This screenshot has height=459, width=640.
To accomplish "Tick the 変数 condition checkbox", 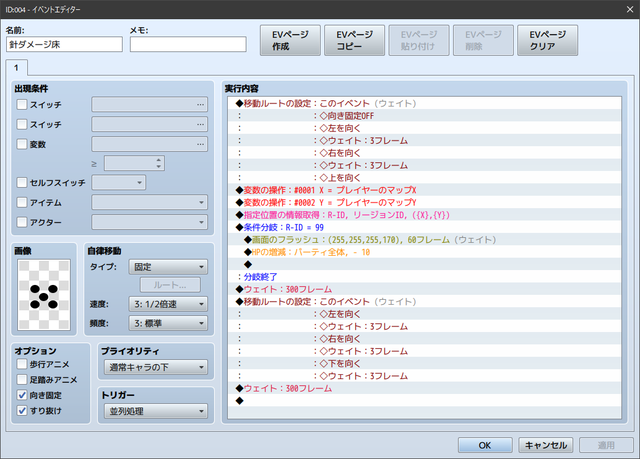I will coord(22,144).
